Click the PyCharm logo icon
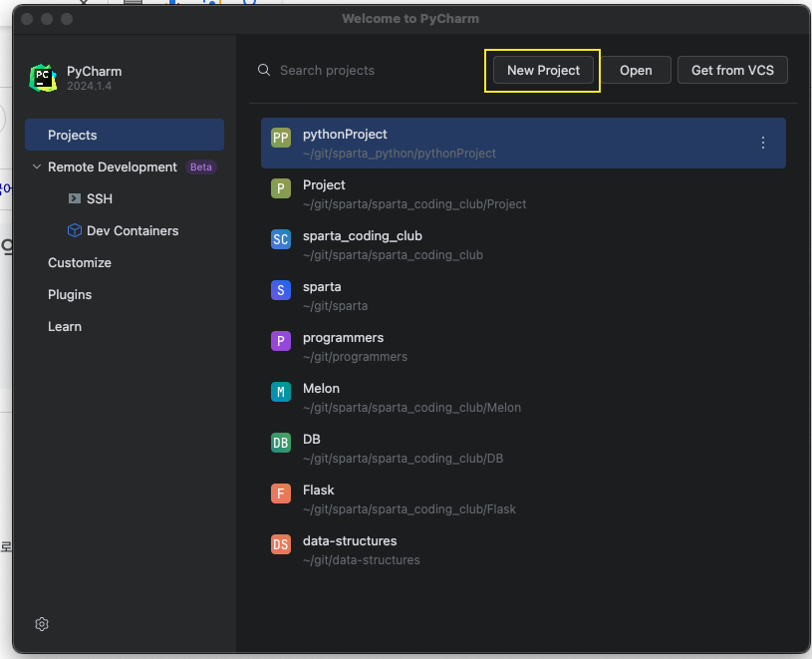Viewport: 812px width, 659px height. tap(43, 78)
